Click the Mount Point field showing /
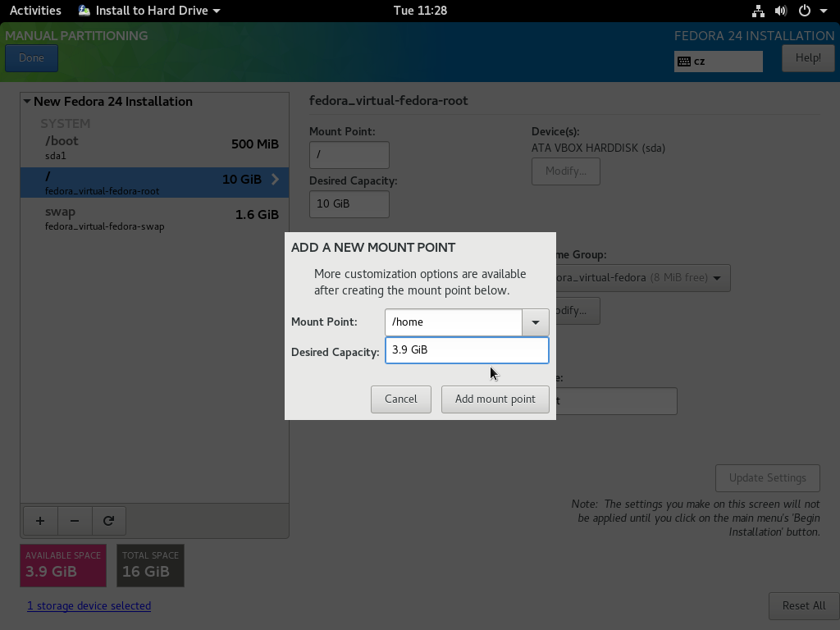This screenshot has height=630, width=840. tap(349, 155)
